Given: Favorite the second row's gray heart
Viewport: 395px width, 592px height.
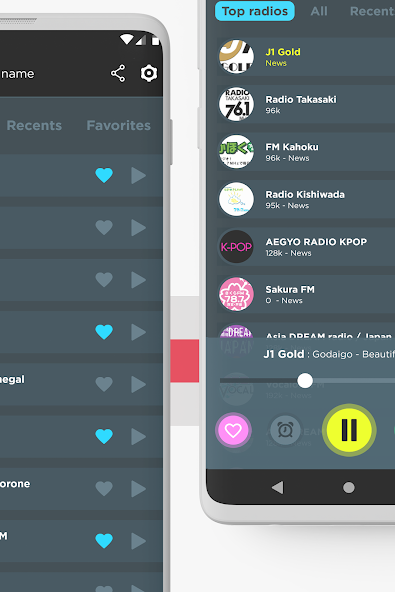Looking at the screenshot, I should [104, 227].
